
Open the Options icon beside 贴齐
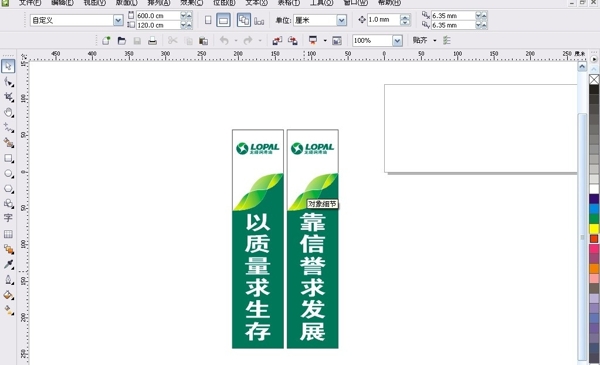[447, 41]
